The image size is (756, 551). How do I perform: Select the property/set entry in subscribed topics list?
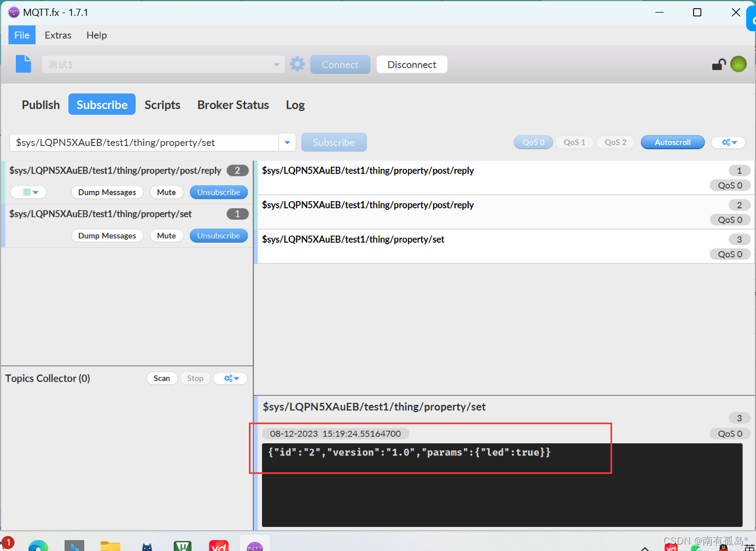[x=127, y=226]
